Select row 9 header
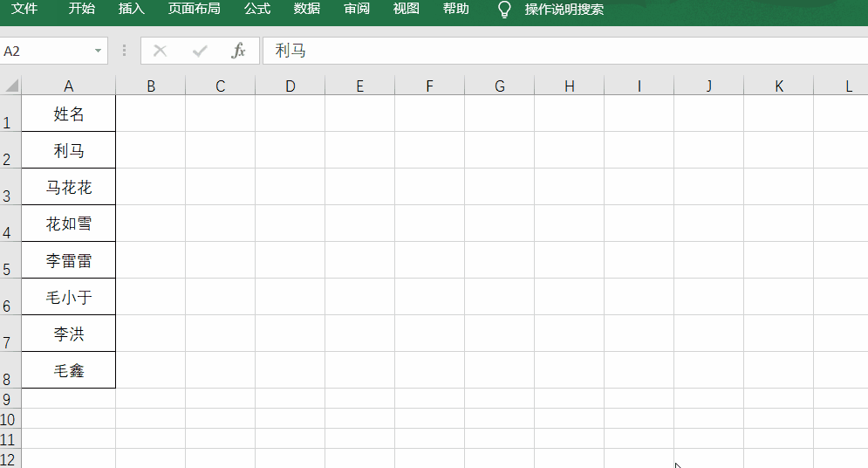The width and height of the screenshot is (868, 468). [10, 398]
